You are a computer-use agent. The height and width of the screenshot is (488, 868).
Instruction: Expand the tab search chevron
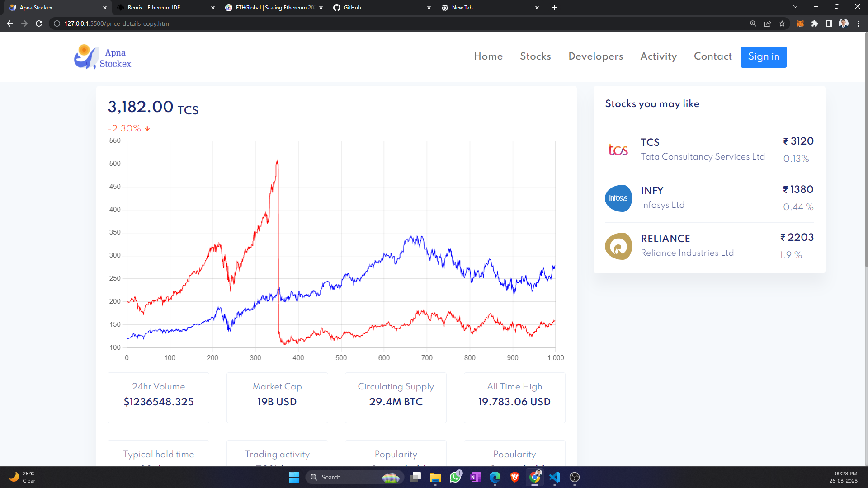[x=795, y=7]
